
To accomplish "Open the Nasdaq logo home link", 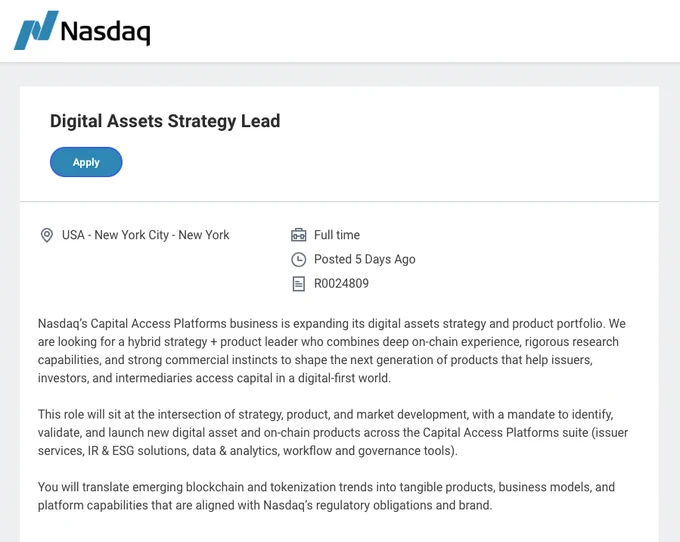I will click(x=82, y=30).
